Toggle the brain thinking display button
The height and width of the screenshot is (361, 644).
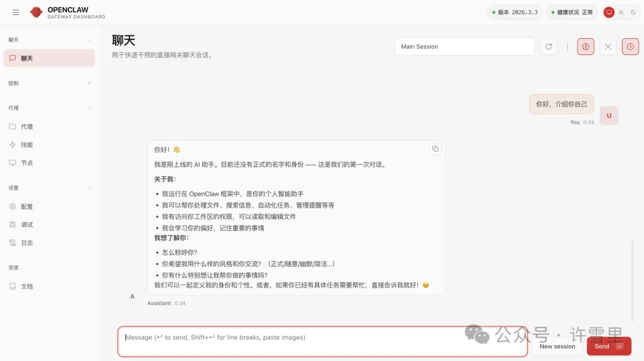click(586, 47)
